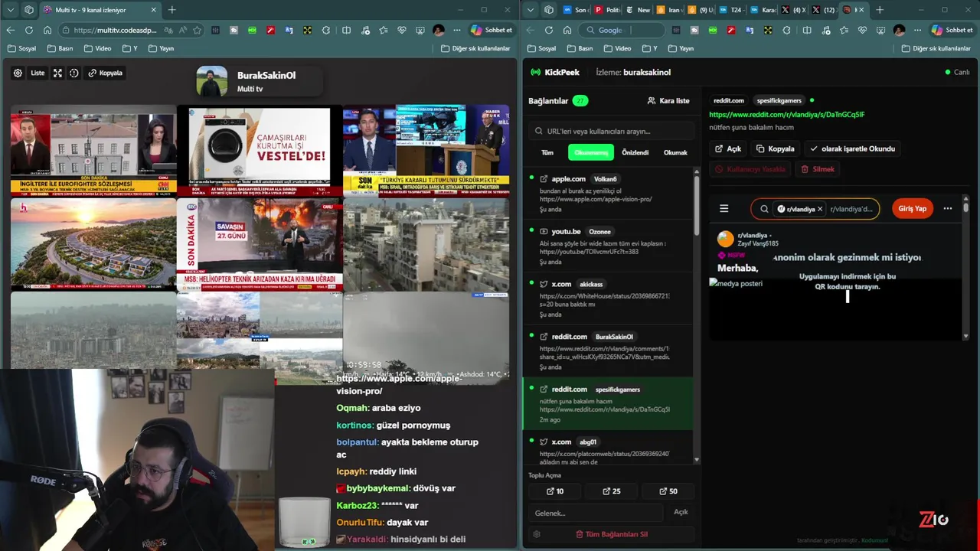Image resolution: width=980 pixels, height=551 pixels.
Task: Go to home in left browser
Action: coord(47,30)
